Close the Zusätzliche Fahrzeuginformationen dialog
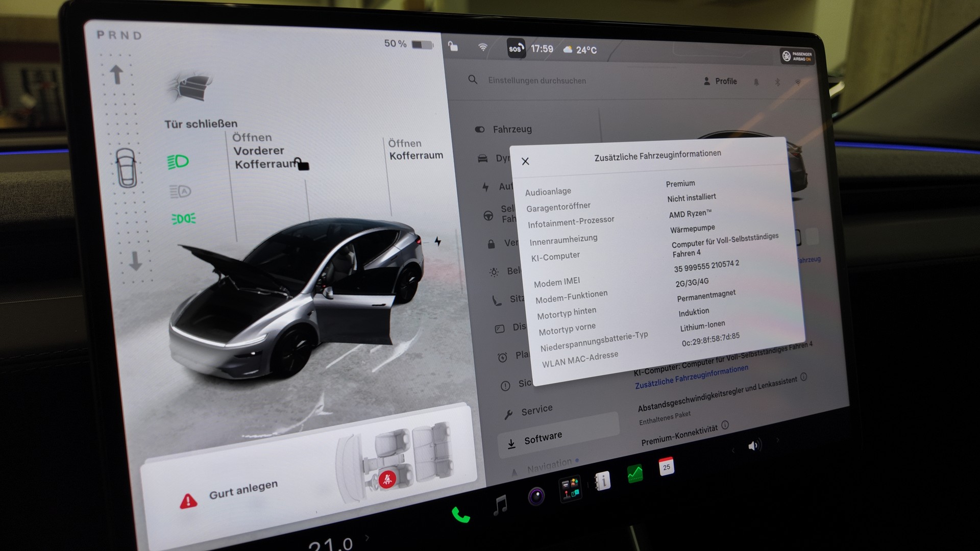980x551 pixels. click(x=525, y=161)
